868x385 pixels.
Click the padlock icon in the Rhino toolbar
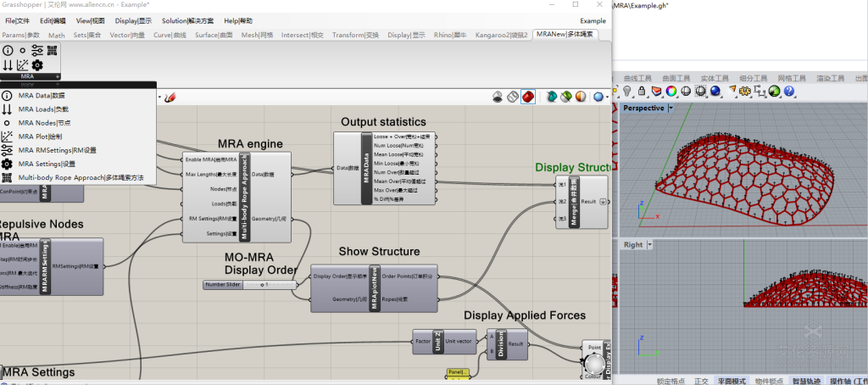coord(641,91)
